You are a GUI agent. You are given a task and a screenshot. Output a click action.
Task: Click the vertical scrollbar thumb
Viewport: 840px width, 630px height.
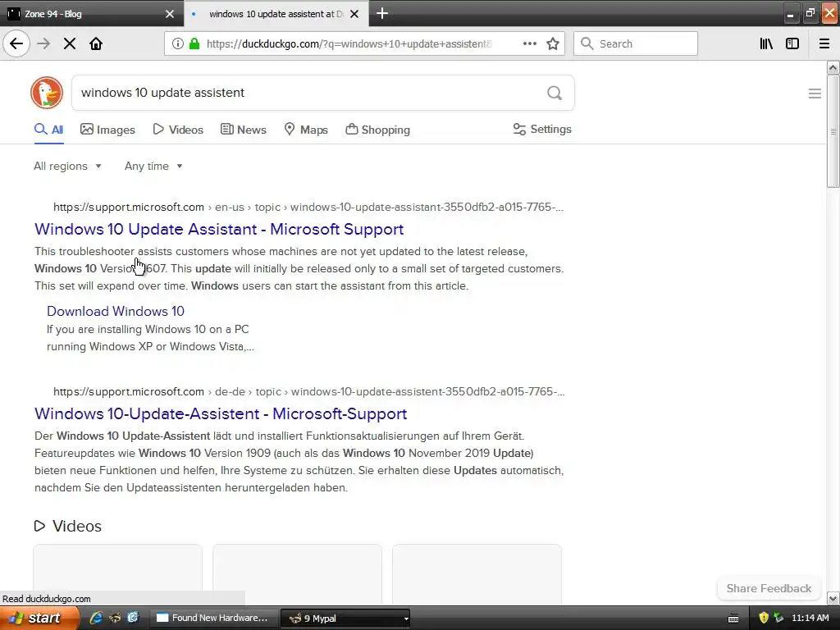click(x=833, y=131)
